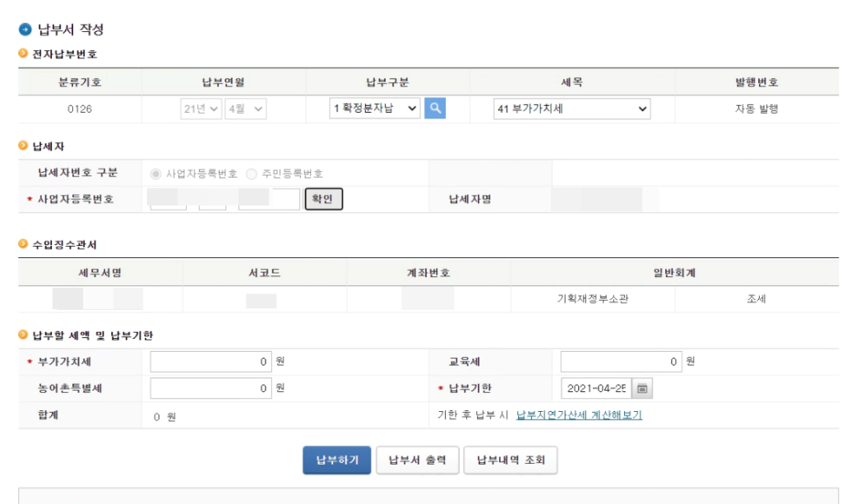Image resolution: width=842 pixels, height=504 pixels.
Task: Click the 납부서 출력 button
Action: pos(417,460)
